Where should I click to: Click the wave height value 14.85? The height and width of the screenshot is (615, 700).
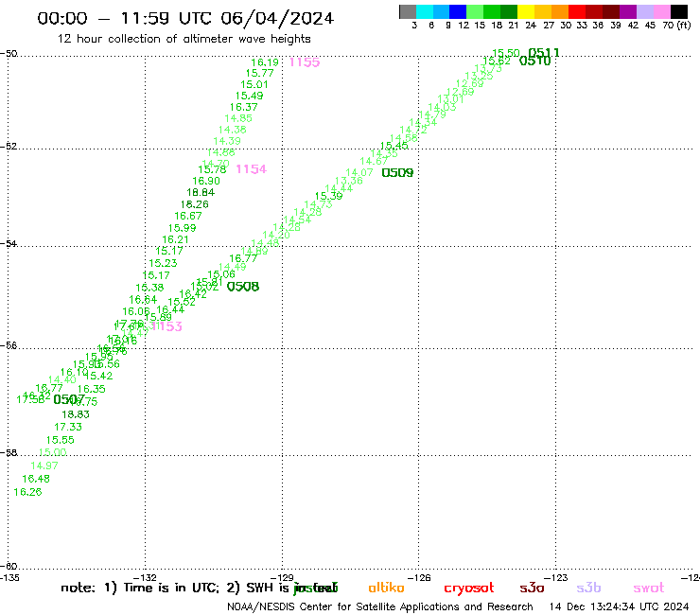tap(238, 118)
